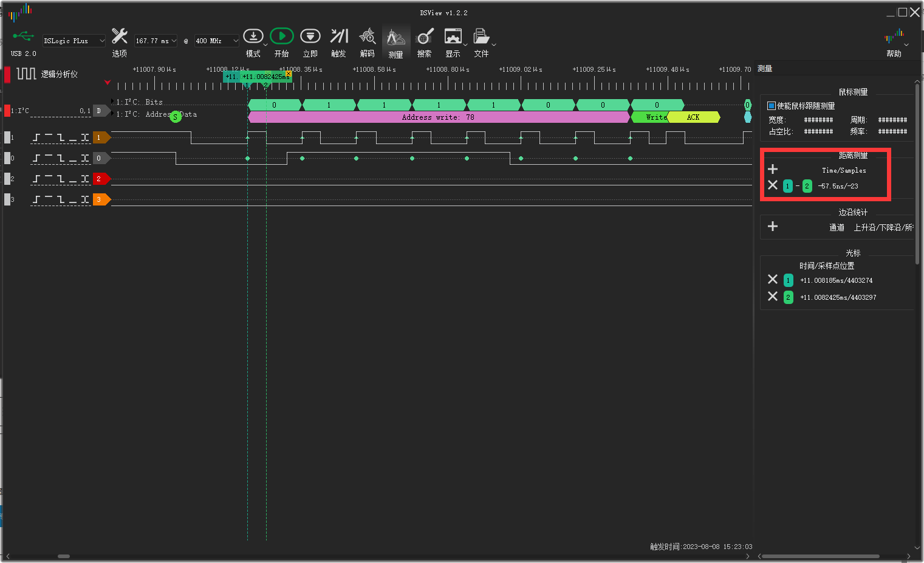Open the 搜索 (Search) tool
This screenshot has width=924, height=563.
(425, 37)
